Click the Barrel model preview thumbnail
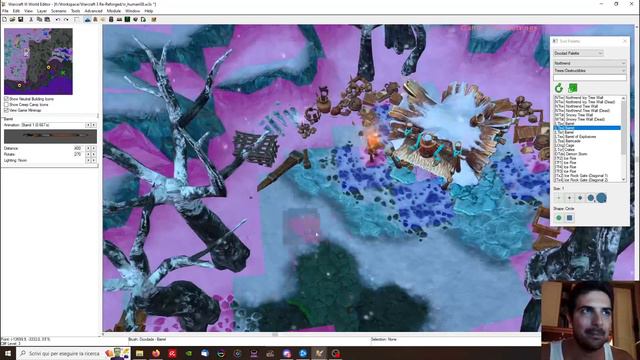The height and width of the screenshot is (360, 640). (x=50, y=136)
